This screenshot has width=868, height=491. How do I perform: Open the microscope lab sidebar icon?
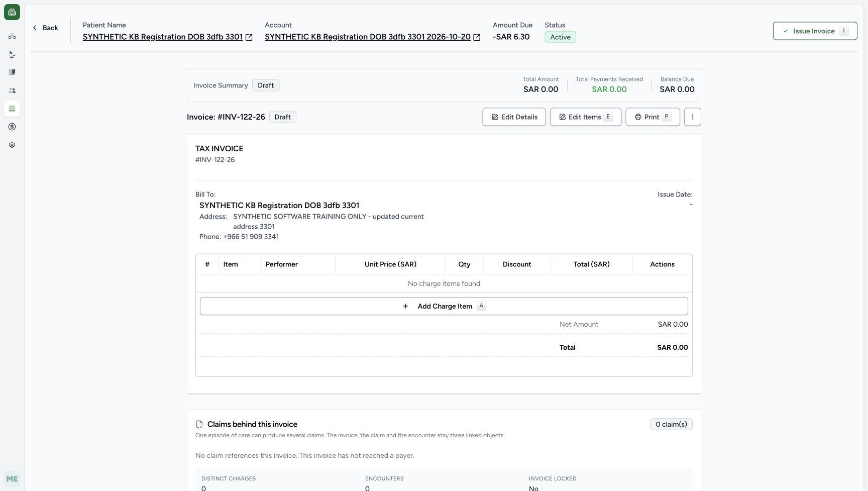pyautogui.click(x=12, y=54)
